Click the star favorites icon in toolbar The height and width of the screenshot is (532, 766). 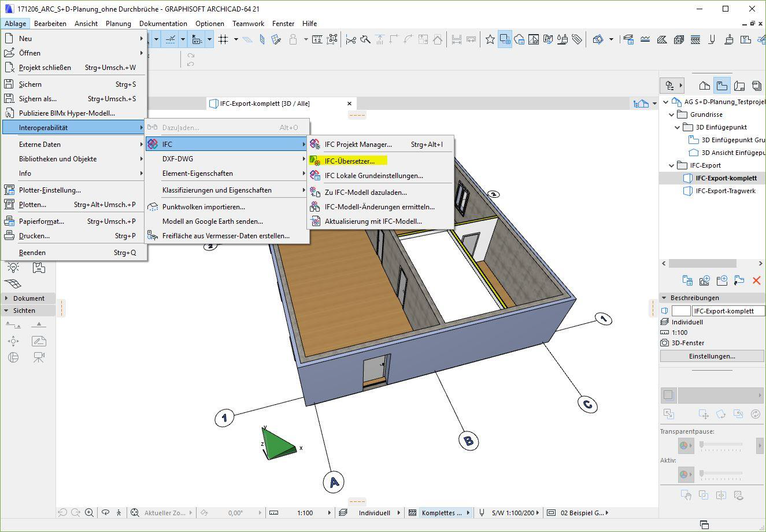(490, 39)
